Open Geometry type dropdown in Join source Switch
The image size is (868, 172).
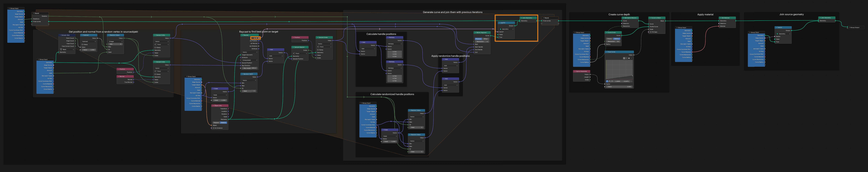point(783,34)
